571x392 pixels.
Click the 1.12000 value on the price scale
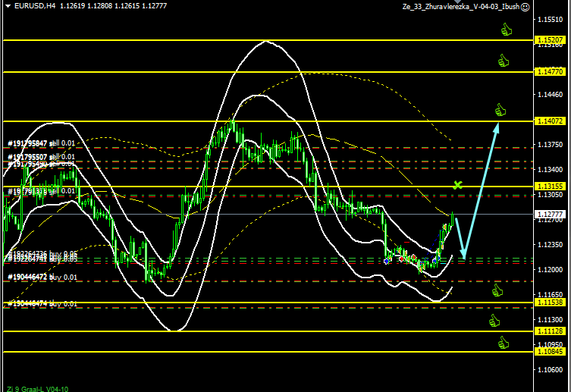pyautogui.click(x=550, y=269)
